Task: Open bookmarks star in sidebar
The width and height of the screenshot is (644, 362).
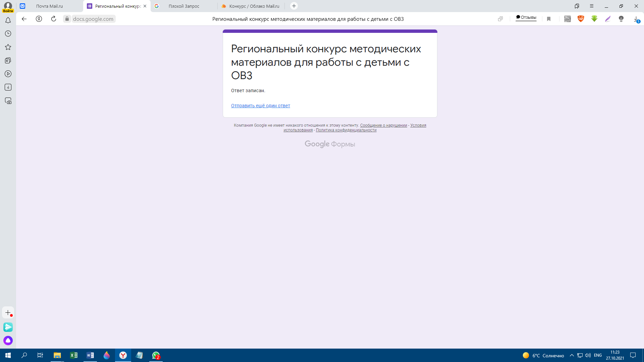Action: (x=8, y=47)
